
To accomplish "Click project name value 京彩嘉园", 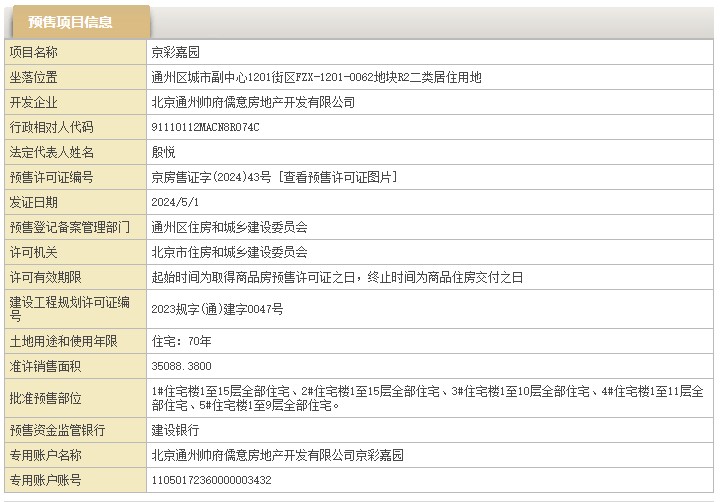I will click(x=175, y=52).
